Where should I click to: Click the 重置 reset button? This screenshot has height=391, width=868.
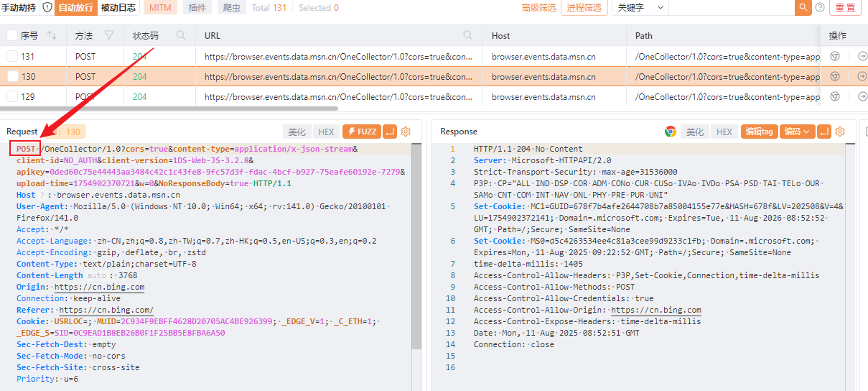(845, 8)
